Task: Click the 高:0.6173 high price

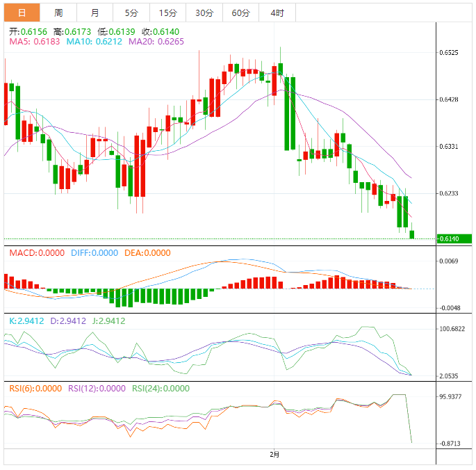Action: 72,31
